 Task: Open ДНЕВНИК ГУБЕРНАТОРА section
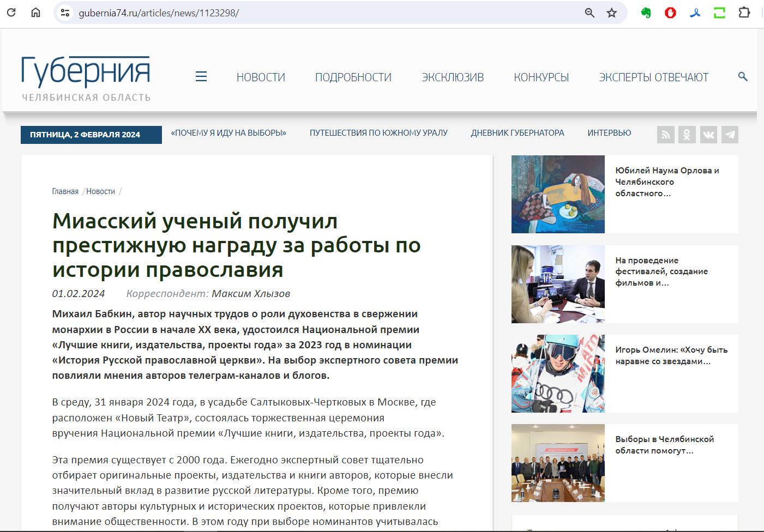pyautogui.click(x=518, y=132)
